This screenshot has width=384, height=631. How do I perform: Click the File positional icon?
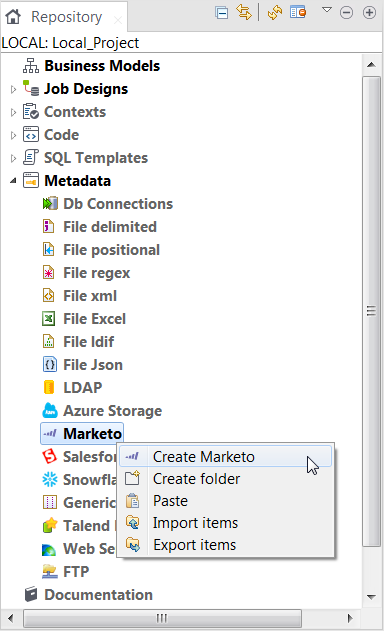(x=49, y=250)
